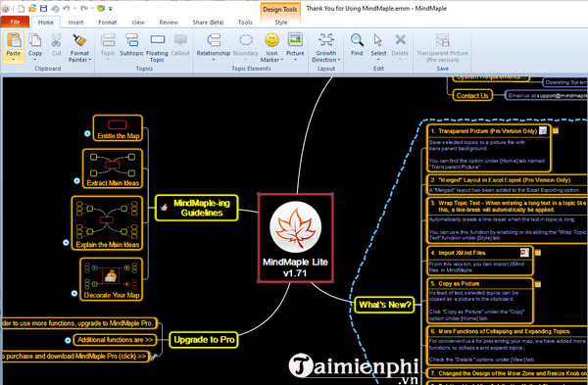The image size is (588, 385).
Task: Click attachment icon on Transparent Picture topic
Action: coord(543,131)
